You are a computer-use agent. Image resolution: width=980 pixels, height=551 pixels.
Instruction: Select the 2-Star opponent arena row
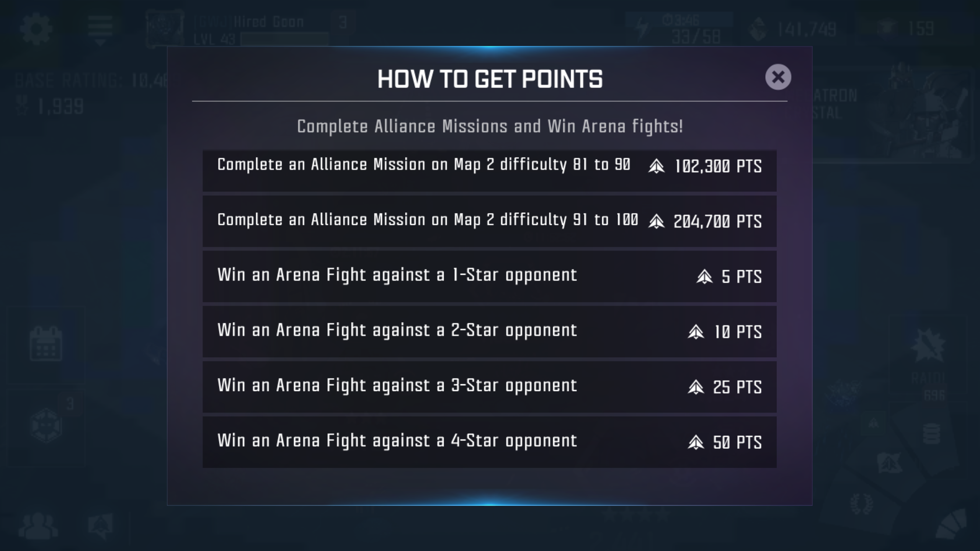(x=490, y=331)
